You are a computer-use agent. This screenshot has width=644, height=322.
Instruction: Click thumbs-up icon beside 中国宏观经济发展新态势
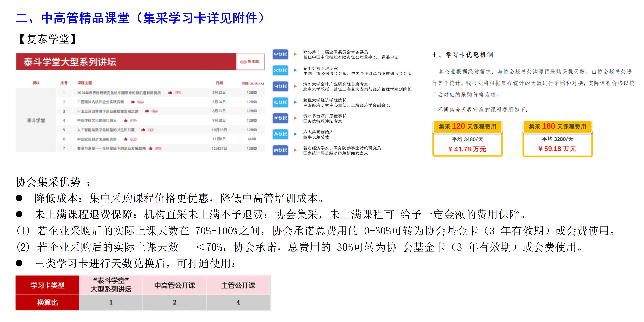pyautogui.click(x=126, y=139)
